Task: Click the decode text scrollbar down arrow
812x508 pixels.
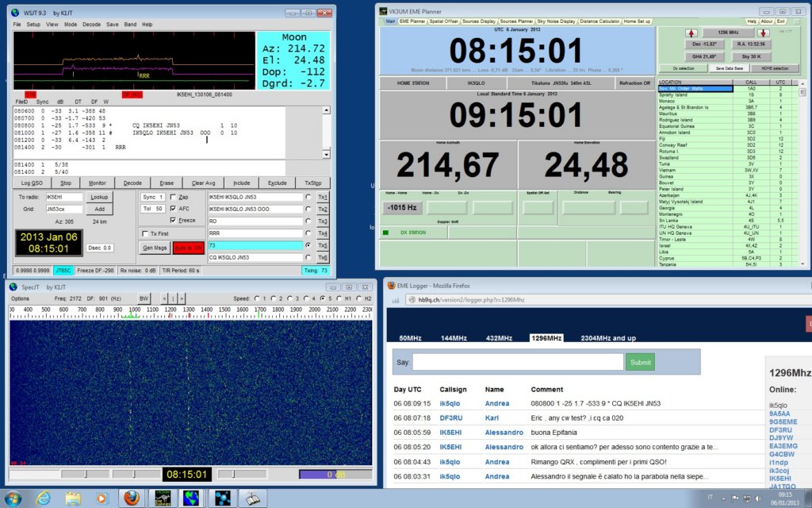Action: coord(326,154)
